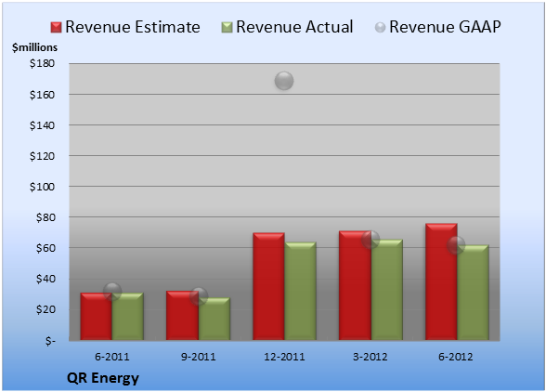Click the '$100' axis value

42,187
